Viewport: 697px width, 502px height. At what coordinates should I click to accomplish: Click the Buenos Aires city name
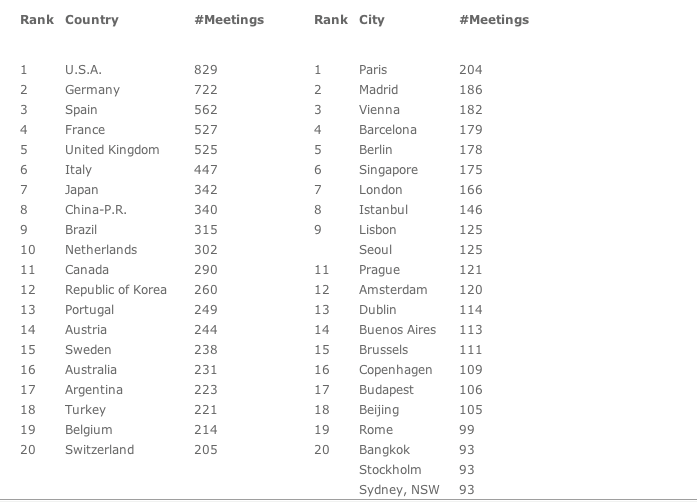click(x=397, y=330)
